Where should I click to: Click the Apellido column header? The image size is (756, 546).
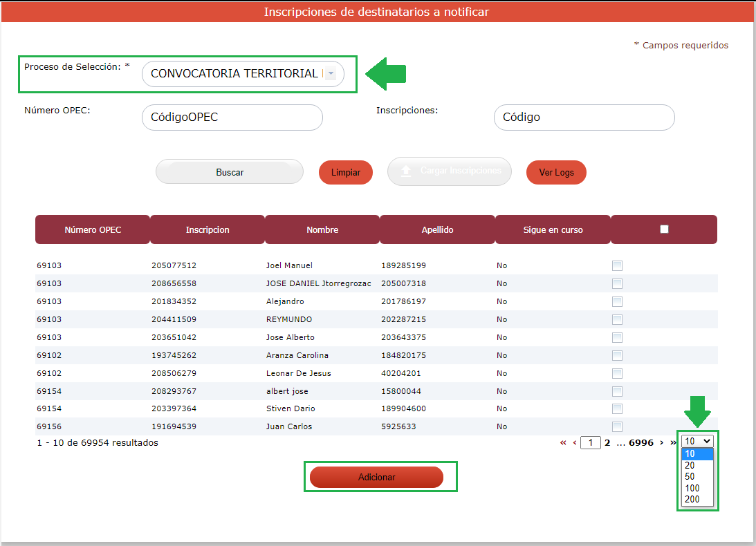click(437, 229)
